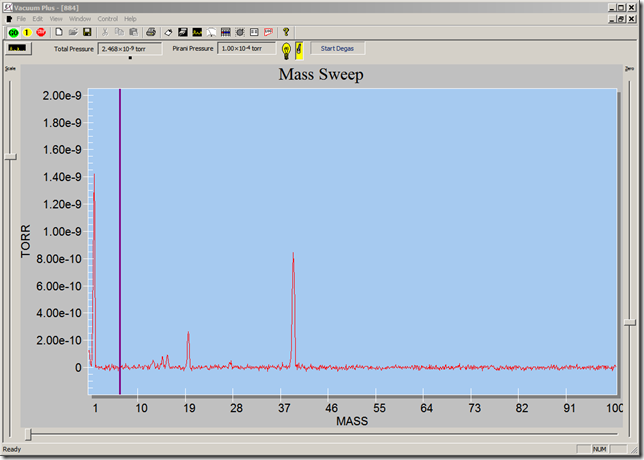The image size is (644, 460).
Task: Click the Mass Sweep chart title
Action: [321, 74]
